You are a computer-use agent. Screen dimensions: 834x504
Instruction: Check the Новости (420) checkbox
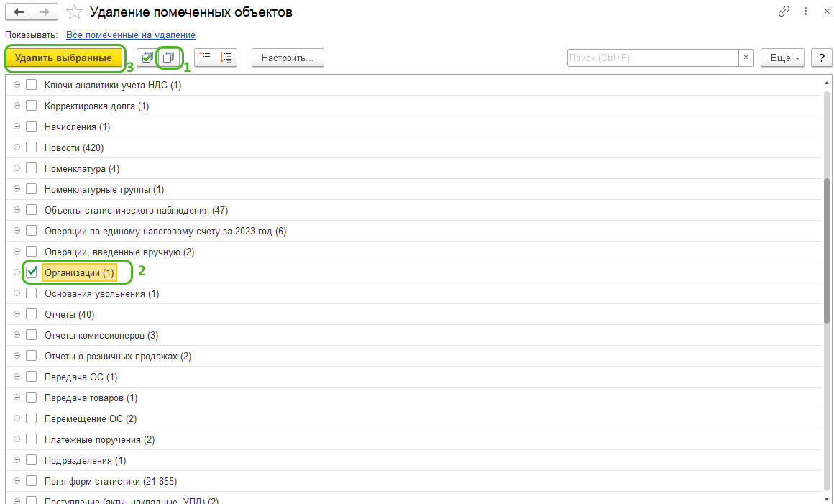point(32,147)
